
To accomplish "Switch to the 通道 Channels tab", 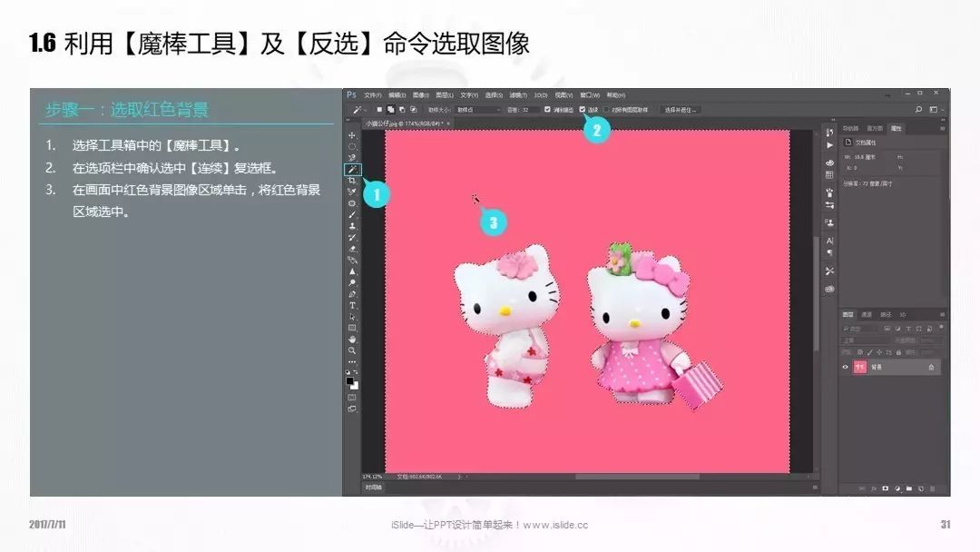I will click(867, 314).
